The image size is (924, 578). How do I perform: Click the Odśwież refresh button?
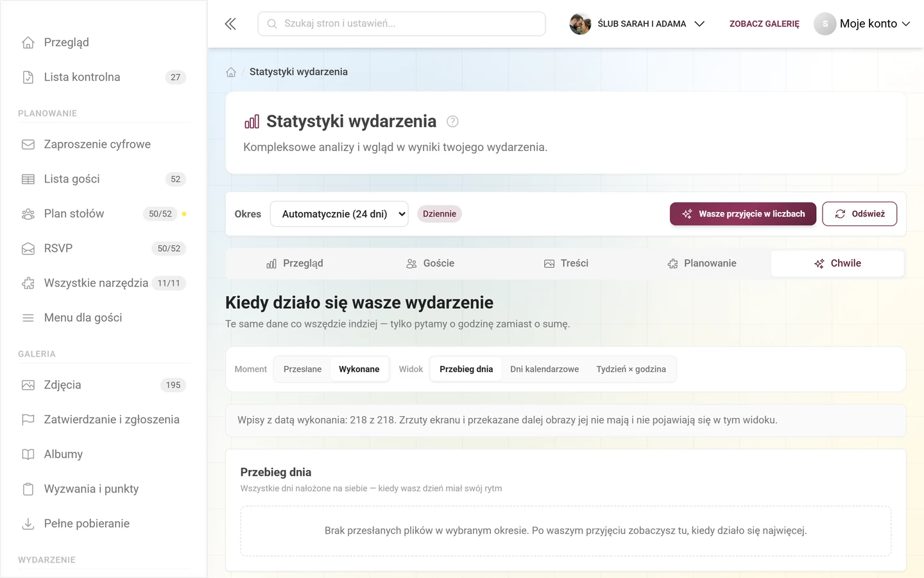(860, 214)
